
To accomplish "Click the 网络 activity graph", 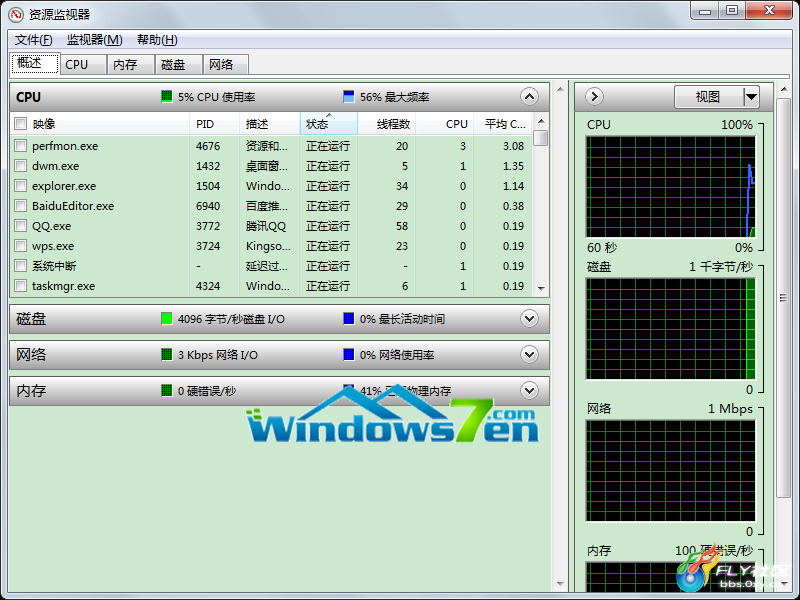I will [x=670, y=471].
